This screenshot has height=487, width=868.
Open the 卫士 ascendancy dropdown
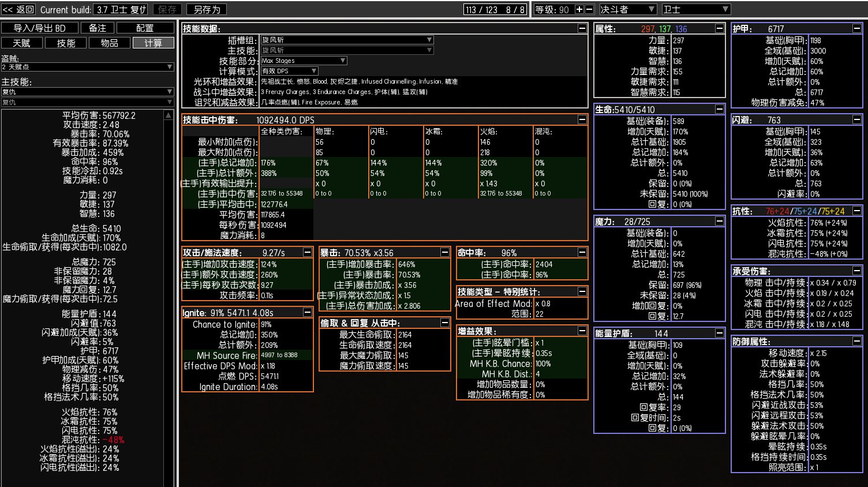point(695,9)
